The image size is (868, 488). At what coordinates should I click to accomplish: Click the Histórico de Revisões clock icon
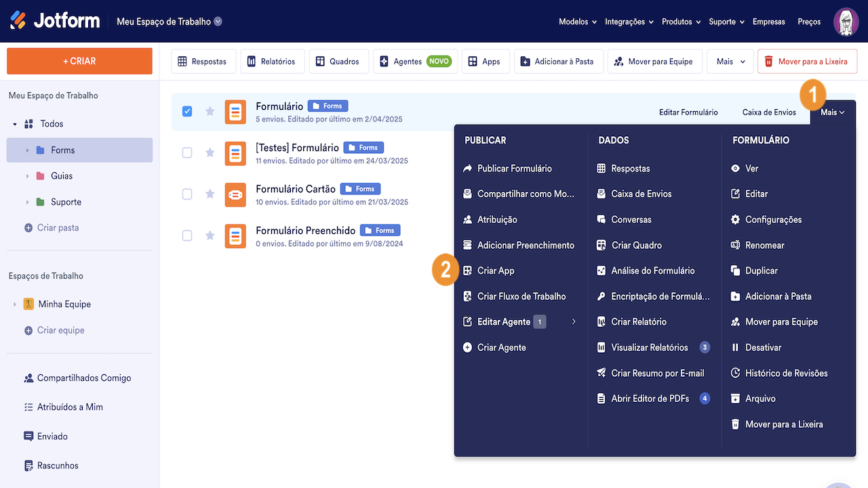tap(735, 373)
